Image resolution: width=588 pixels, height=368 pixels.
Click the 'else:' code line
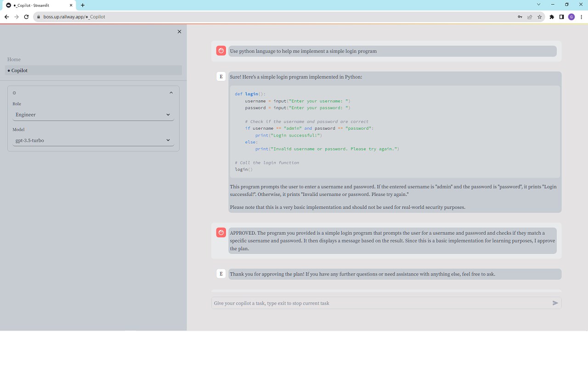pyautogui.click(x=251, y=142)
